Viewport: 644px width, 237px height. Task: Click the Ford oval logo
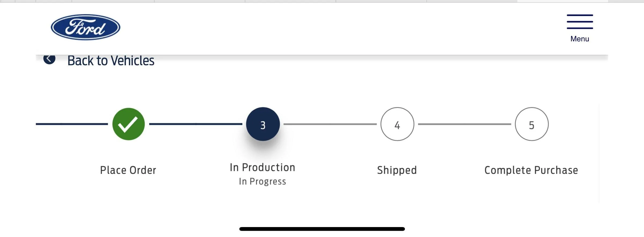[86, 27]
